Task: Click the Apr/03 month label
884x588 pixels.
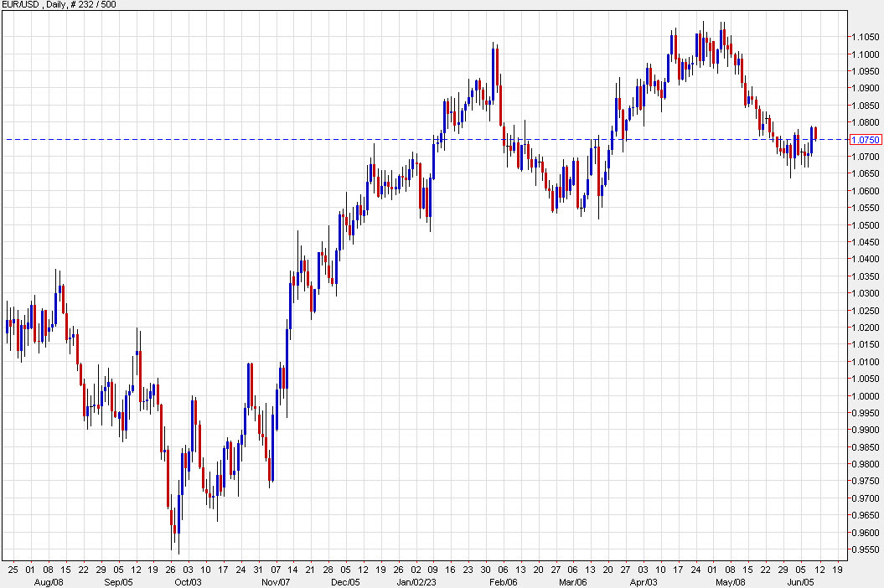Action: 644,582
